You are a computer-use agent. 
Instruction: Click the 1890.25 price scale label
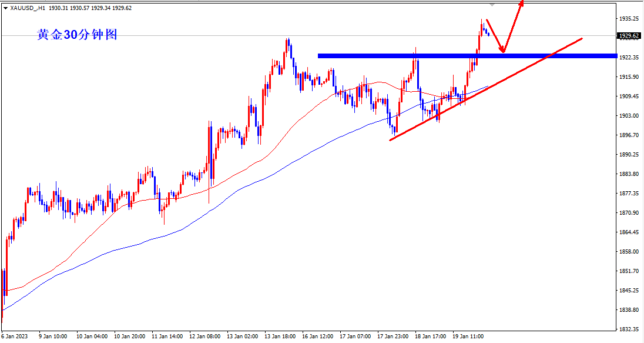(x=629, y=155)
